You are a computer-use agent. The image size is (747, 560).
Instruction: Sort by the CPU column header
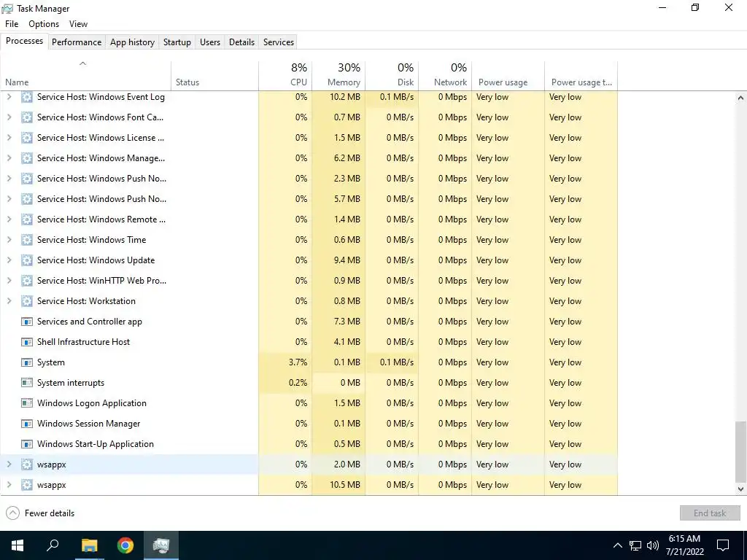click(285, 76)
